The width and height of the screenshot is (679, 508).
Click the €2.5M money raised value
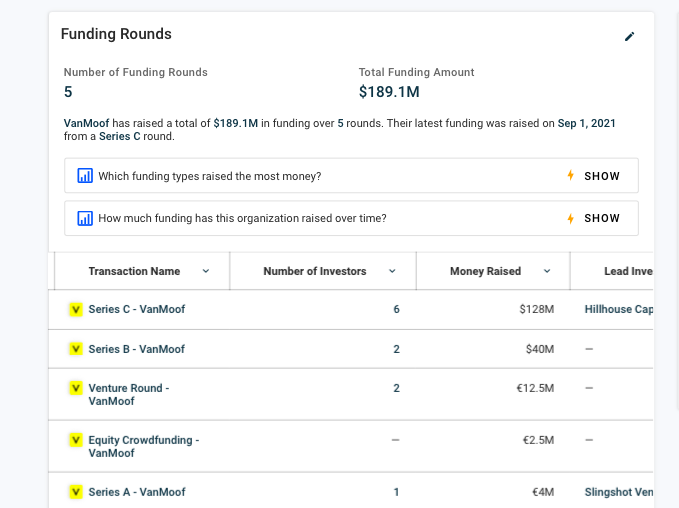[538, 440]
